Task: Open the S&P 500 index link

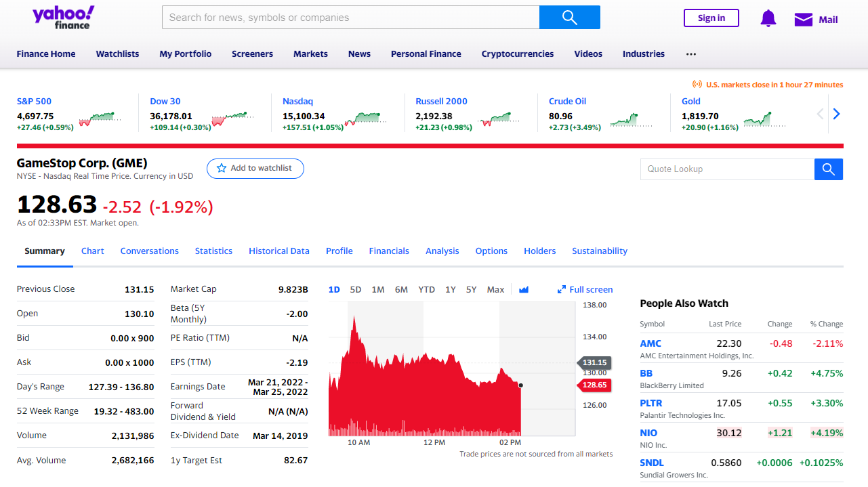Action: point(34,102)
